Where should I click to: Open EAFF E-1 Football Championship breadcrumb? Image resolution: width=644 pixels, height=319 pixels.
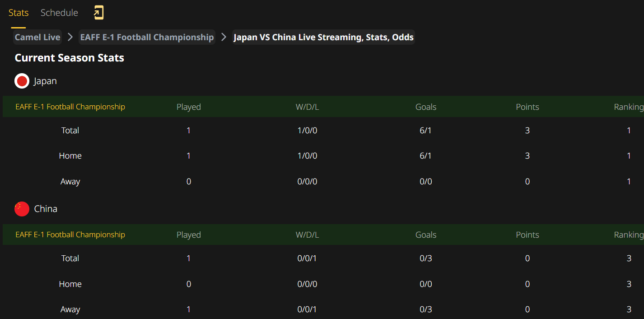[x=147, y=37]
